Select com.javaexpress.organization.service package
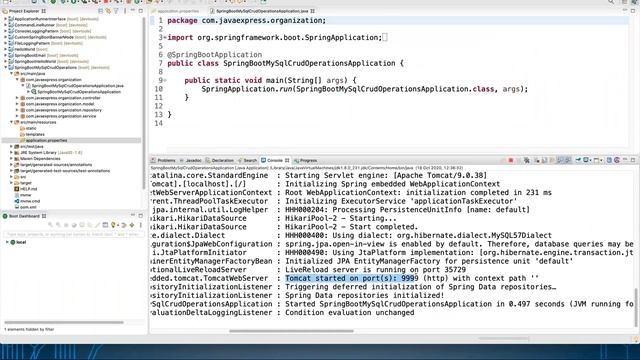Image resolution: width=640 pixels, height=360 pixels. pyautogui.click(x=61, y=116)
